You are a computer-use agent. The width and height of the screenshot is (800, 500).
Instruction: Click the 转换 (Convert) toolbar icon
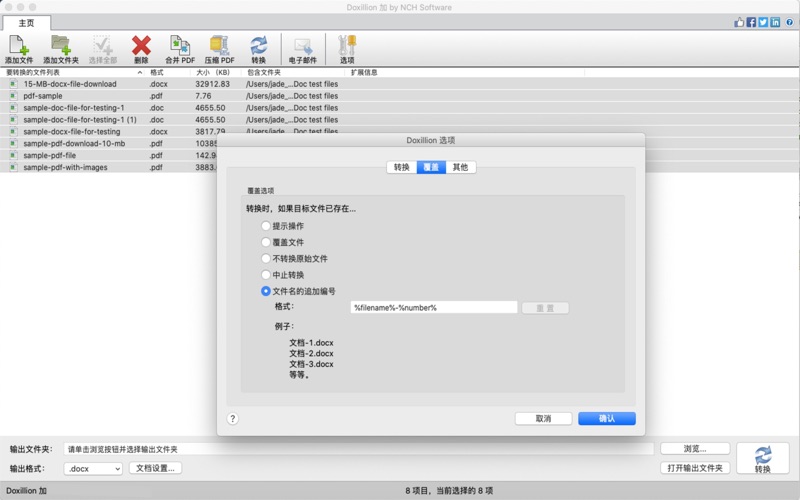(x=259, y=48)
